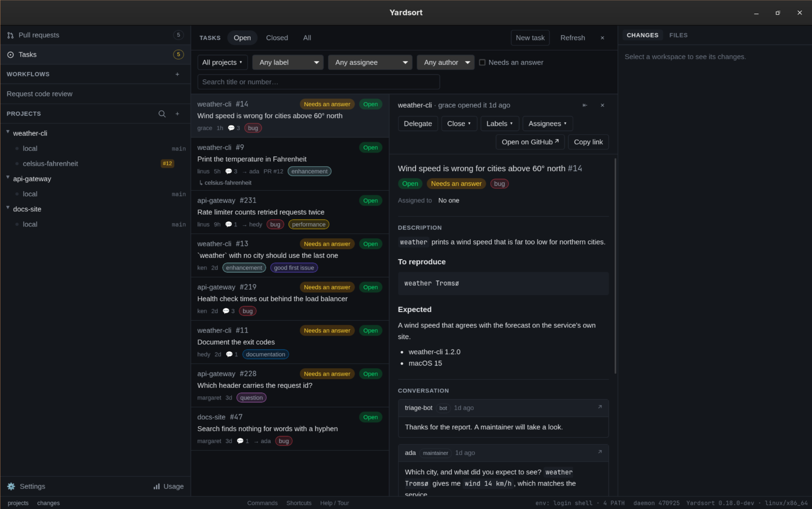Viewport: 812px width, 509px height.
Task: Select the local workspace under api-gateway
Action: [x=95, y=194]
